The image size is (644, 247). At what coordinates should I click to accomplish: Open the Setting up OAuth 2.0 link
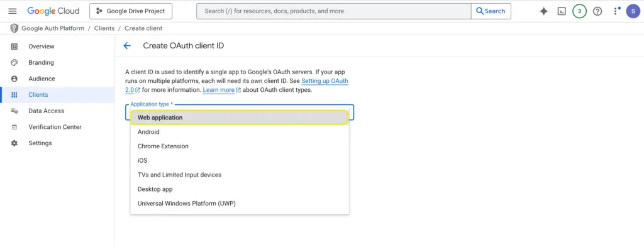coord(325,81)
